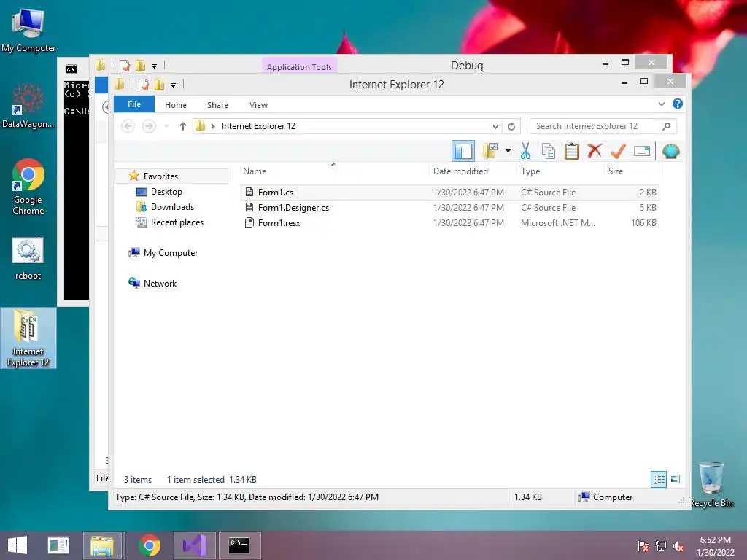Open Visual Studio from the taskbar
Viewport: 747px width, 560px height.
tap(194, 545)
